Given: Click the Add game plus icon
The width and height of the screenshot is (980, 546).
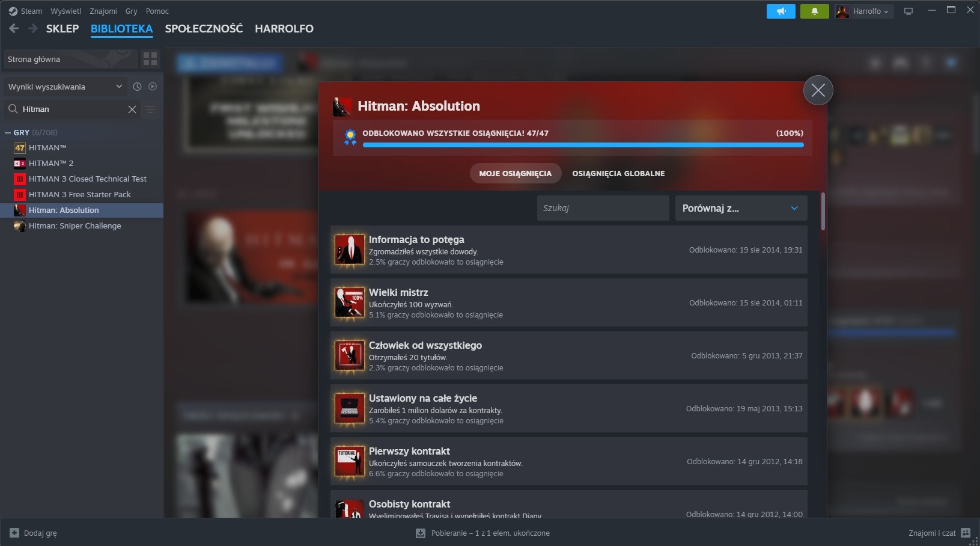Looking at the screenshot, I should coord(14,533).
